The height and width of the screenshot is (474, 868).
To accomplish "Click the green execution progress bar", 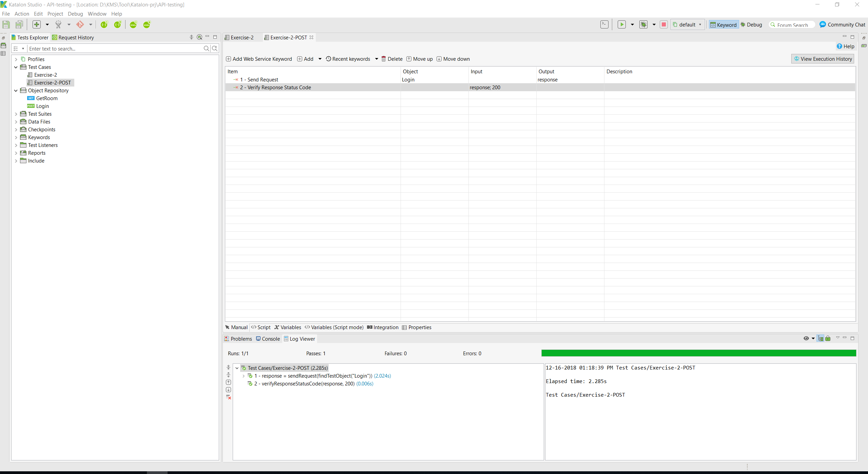I will click(x=698, y=353).
